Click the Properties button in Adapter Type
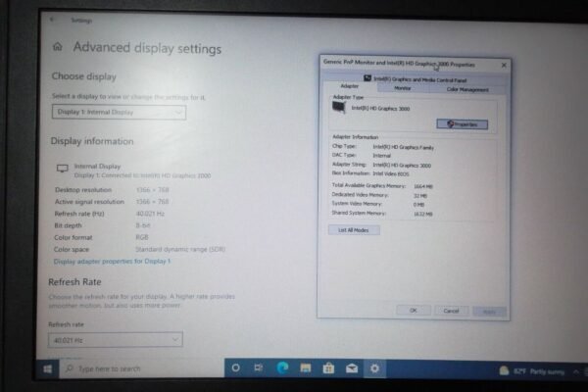Image resolution: width=588 pixels, height=392 pixels. point(462,124)
